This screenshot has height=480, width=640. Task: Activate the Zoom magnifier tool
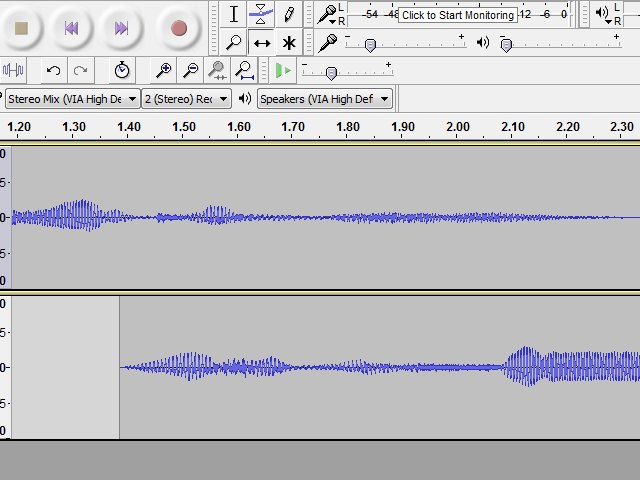pos(233,42)
